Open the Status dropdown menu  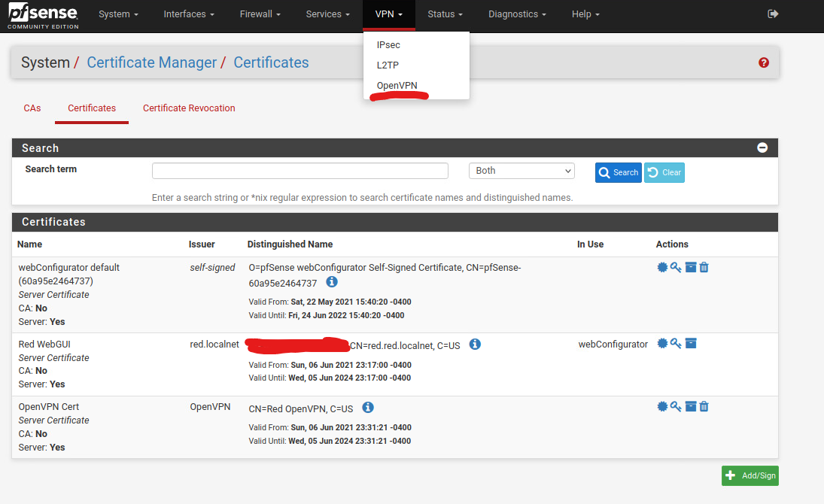[x=445, y=14]
